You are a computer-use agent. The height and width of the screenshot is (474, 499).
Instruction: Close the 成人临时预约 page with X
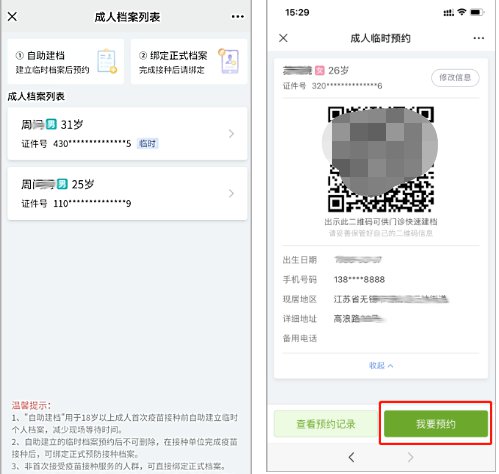point(283,38)
